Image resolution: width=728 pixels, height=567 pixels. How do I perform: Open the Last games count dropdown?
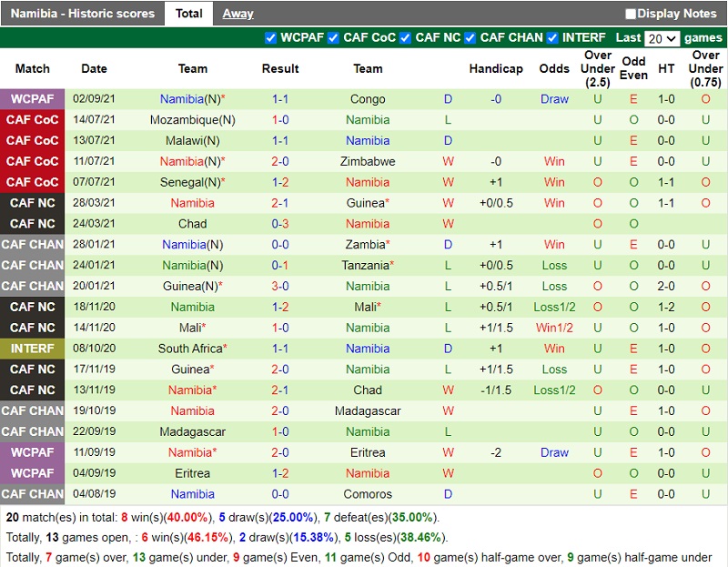(x=662, y=38)
